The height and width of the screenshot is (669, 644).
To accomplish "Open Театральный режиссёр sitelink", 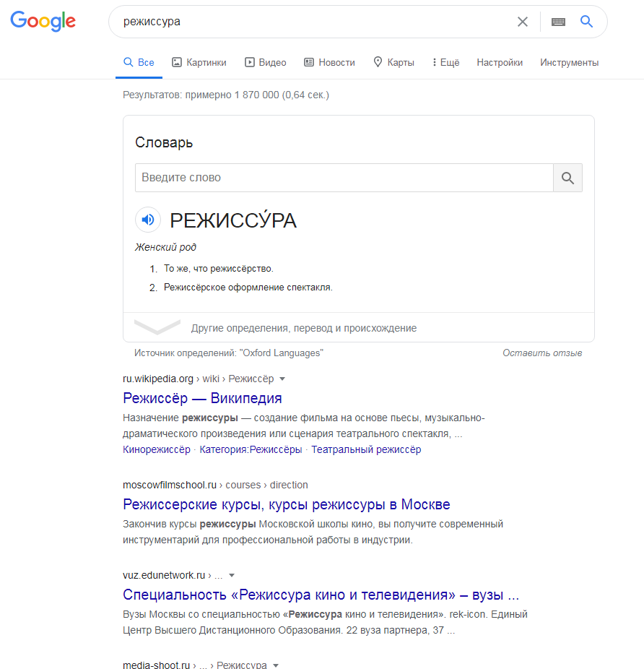I will 366,449.
